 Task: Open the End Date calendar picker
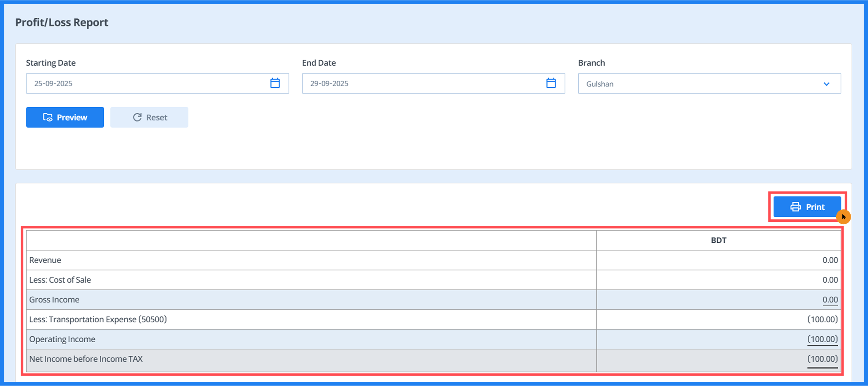click(x=551, y=83)
